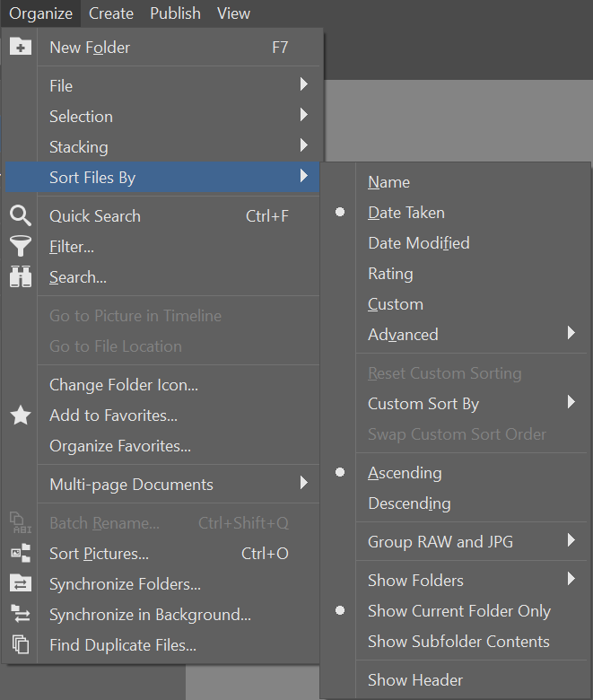593x700 pixels.
Task: Expand the Advanced sorting submenu
Action: point(403,335)
